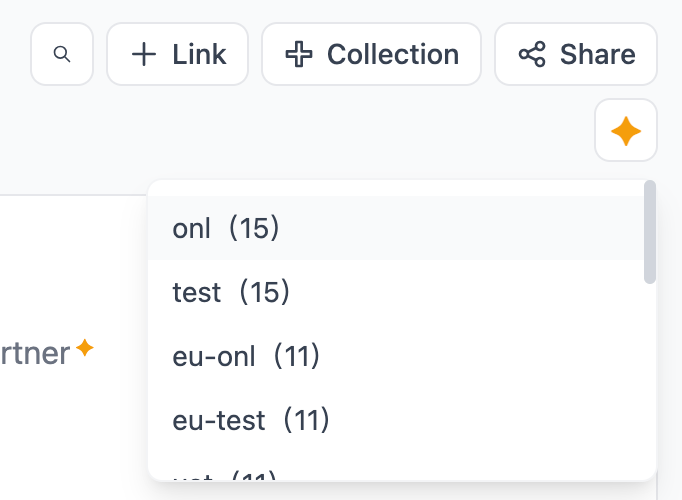Click the dropdown list scrollbar thumb
The height and width of the screenshot is (500, 682).
650,232
